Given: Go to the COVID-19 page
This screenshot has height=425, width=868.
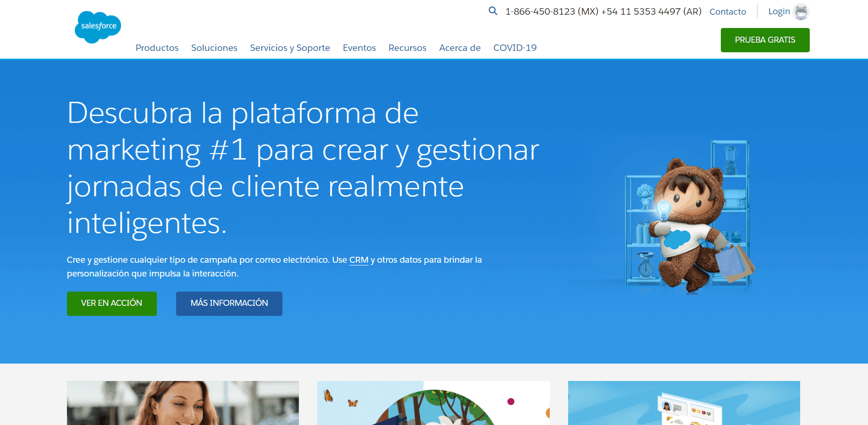Looking at the screenshot, I should [515, 48].
